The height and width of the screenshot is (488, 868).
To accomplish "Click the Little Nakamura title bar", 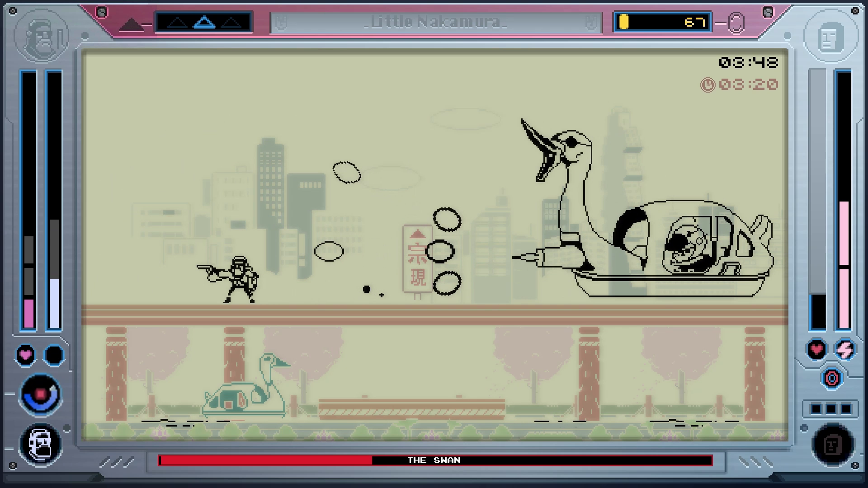I will pyautogui.click(x=436, y=22).
